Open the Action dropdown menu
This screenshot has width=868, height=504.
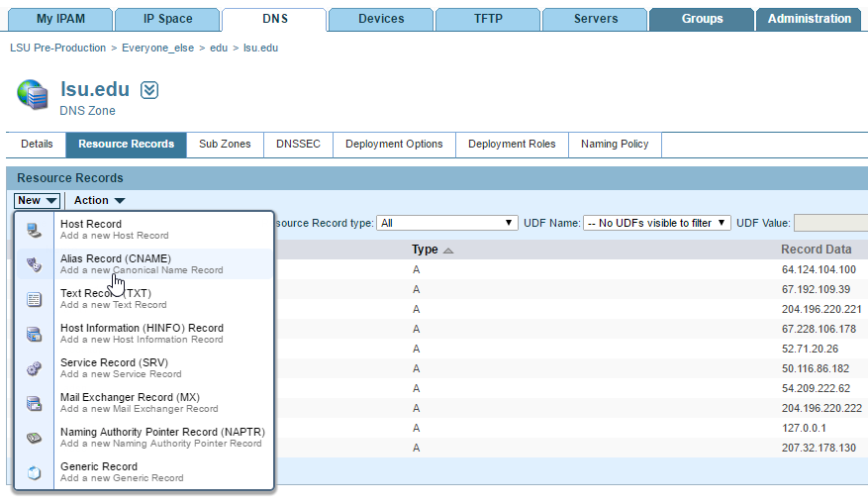click(x=99, y=200)
